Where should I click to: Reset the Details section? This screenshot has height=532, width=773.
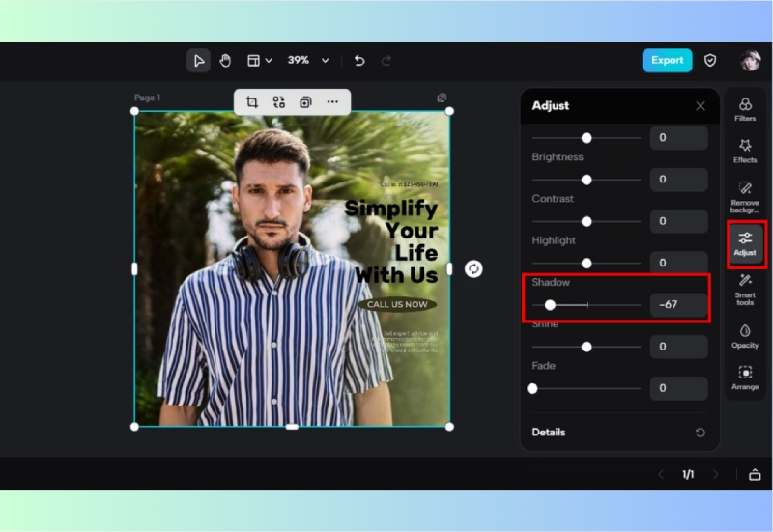tap(700, 433)
